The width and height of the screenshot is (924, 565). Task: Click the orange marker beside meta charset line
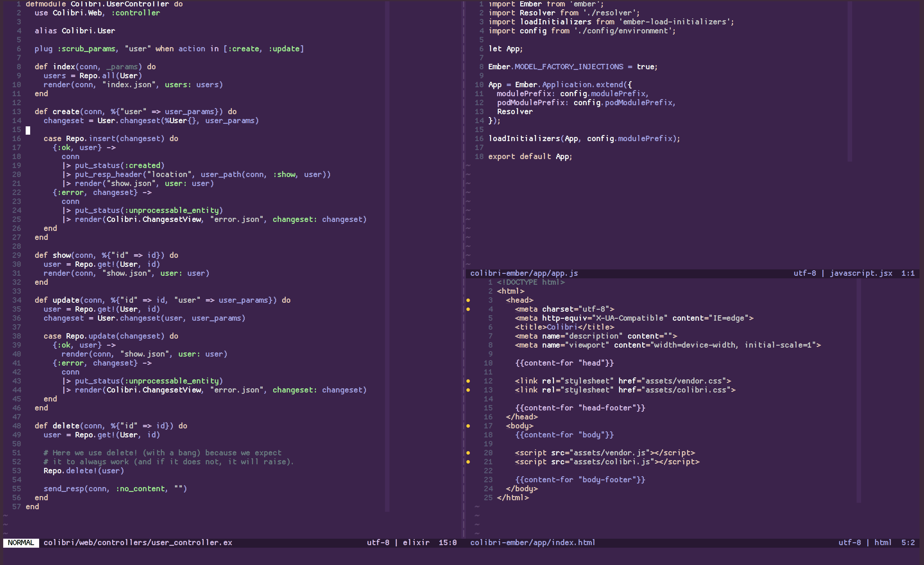pos(468,309)
